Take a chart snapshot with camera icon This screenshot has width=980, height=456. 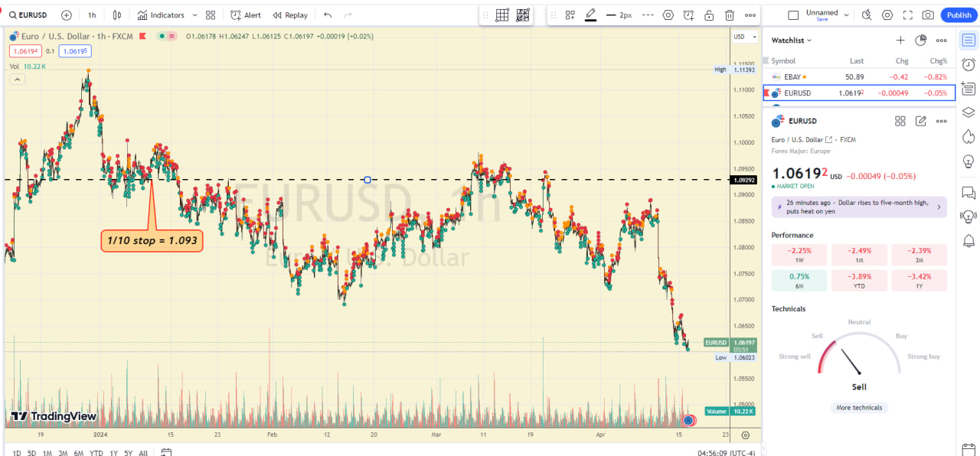click(x=928, y=15)
